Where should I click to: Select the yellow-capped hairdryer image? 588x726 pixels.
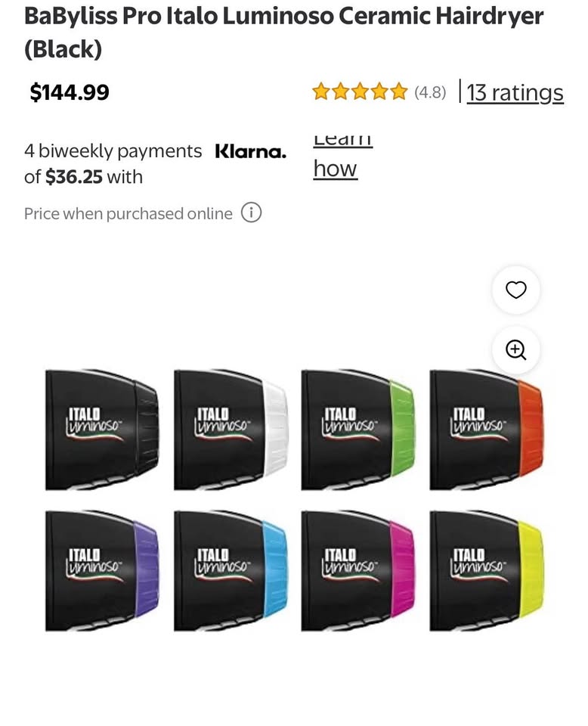click(487, 570)
